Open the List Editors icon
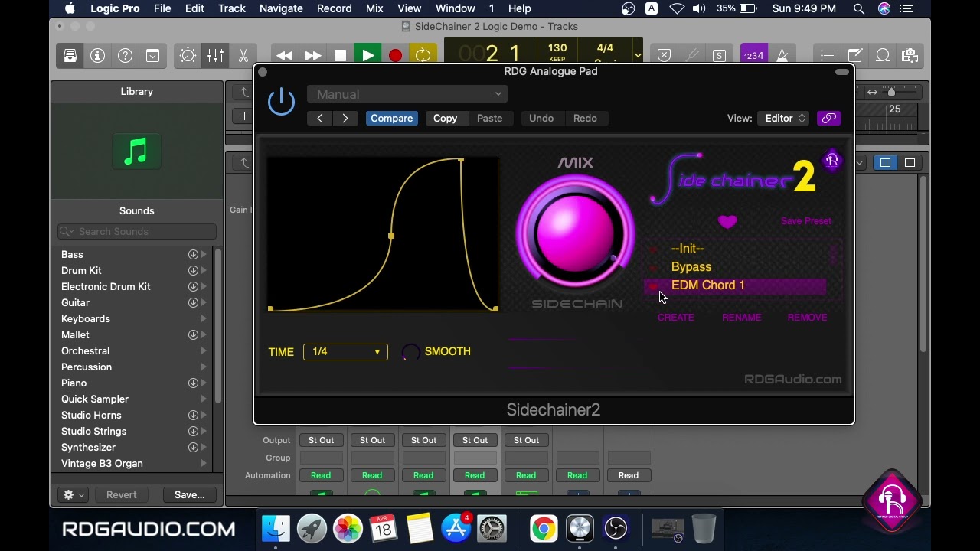Image resolution: width=980 pixels, height=551 pixels. pos(827,55)
